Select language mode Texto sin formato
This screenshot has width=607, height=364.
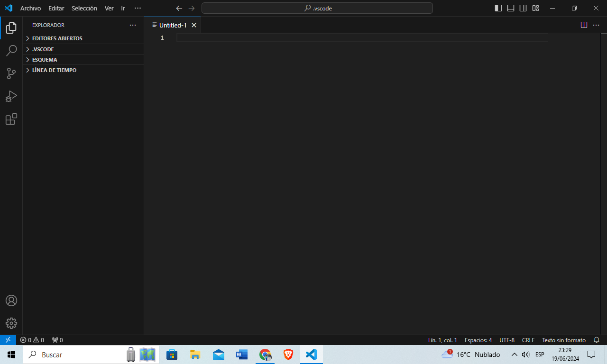coord(564,340)
